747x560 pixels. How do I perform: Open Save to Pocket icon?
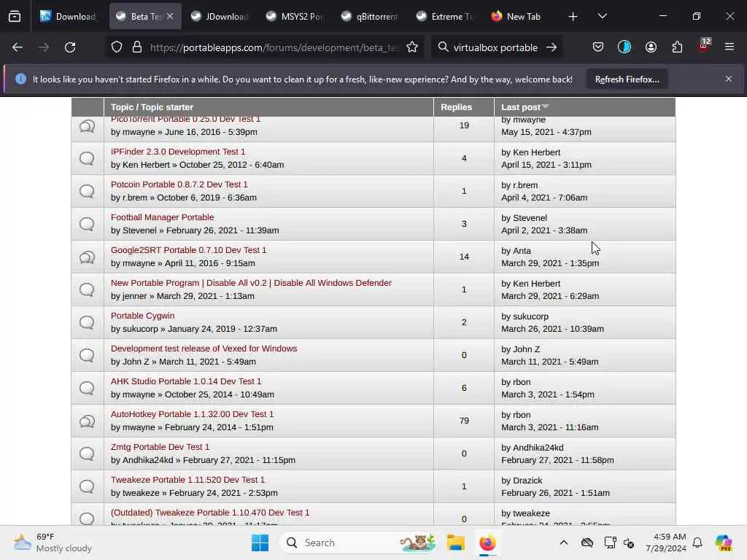(x=598, y=47)
